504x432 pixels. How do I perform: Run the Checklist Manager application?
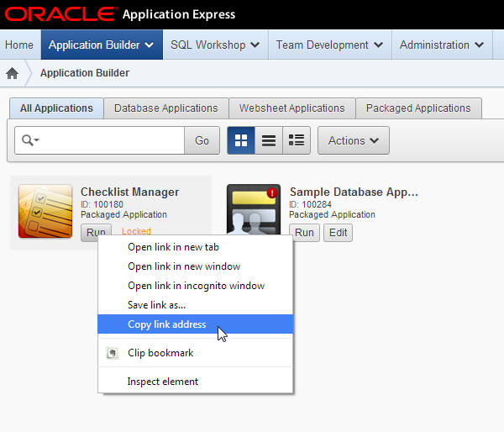tap(96, 232)
